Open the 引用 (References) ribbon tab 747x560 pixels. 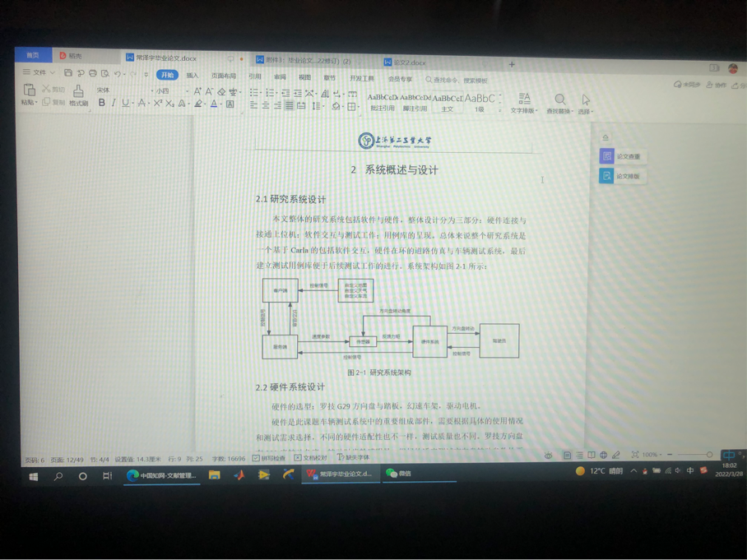pyautogui.click(x=255, y=76)
